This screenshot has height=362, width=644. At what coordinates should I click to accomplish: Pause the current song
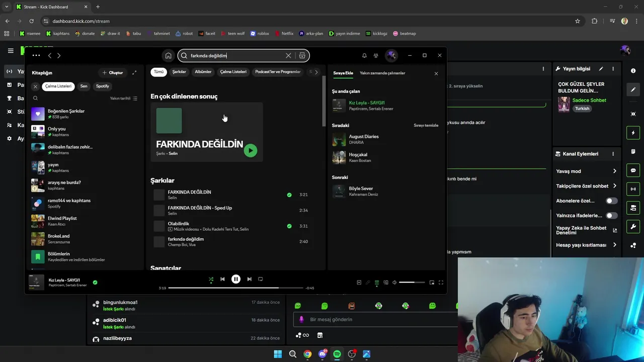(x=236, y=279)
